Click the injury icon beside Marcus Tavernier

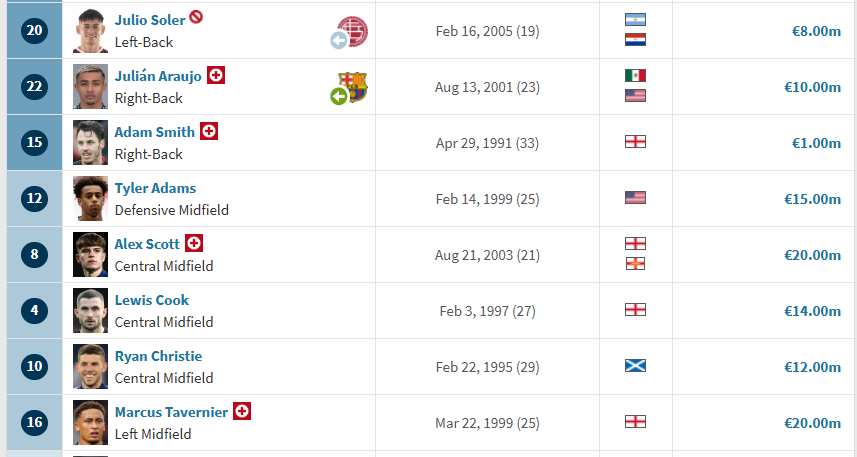(241, 411)
